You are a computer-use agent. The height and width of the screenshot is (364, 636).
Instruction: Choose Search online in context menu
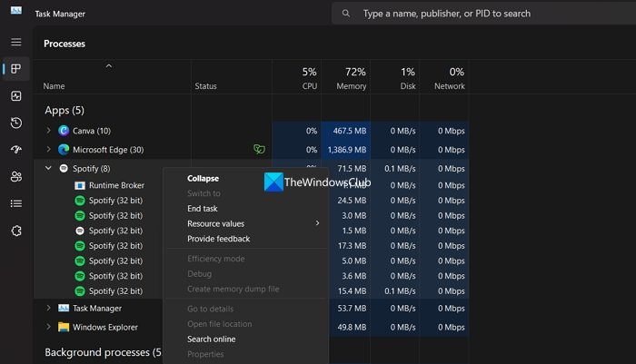212,339
